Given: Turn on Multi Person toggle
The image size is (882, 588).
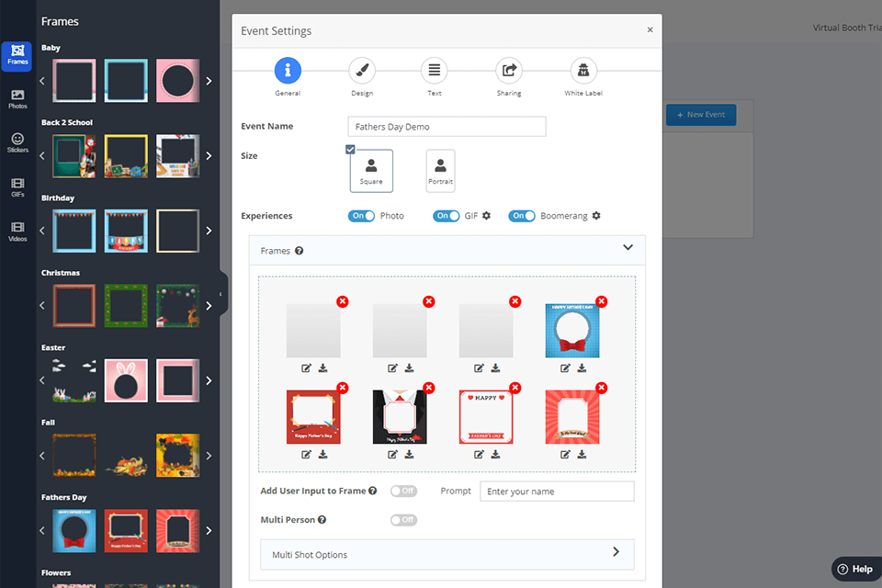Looking at the screenshot, I should (x=403, y=520).
